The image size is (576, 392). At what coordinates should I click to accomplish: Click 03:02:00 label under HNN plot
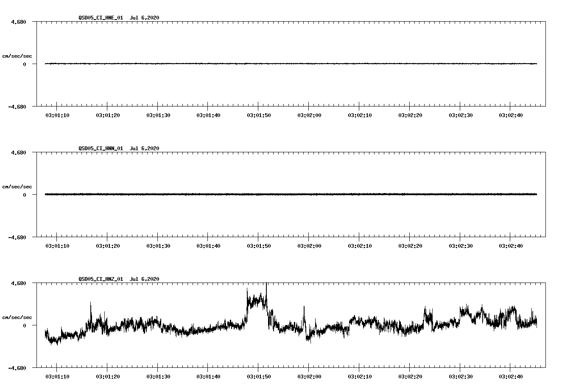tap(309, 246)
